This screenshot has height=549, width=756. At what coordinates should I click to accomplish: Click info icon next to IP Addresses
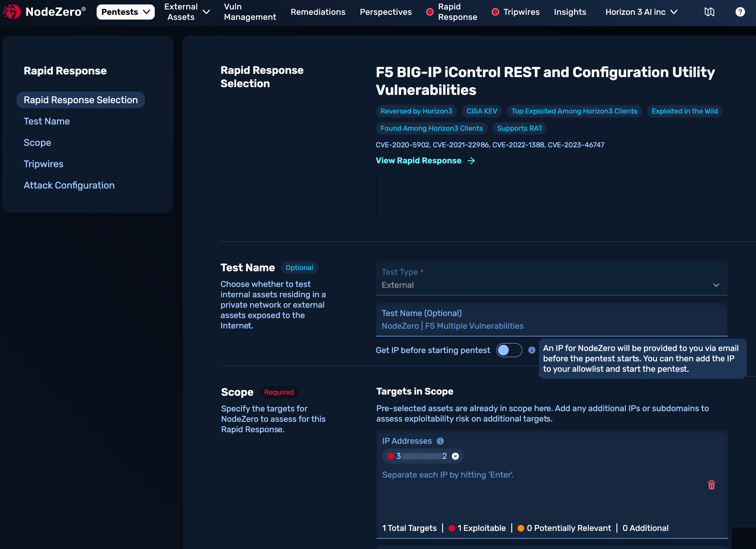coord(440,441)
